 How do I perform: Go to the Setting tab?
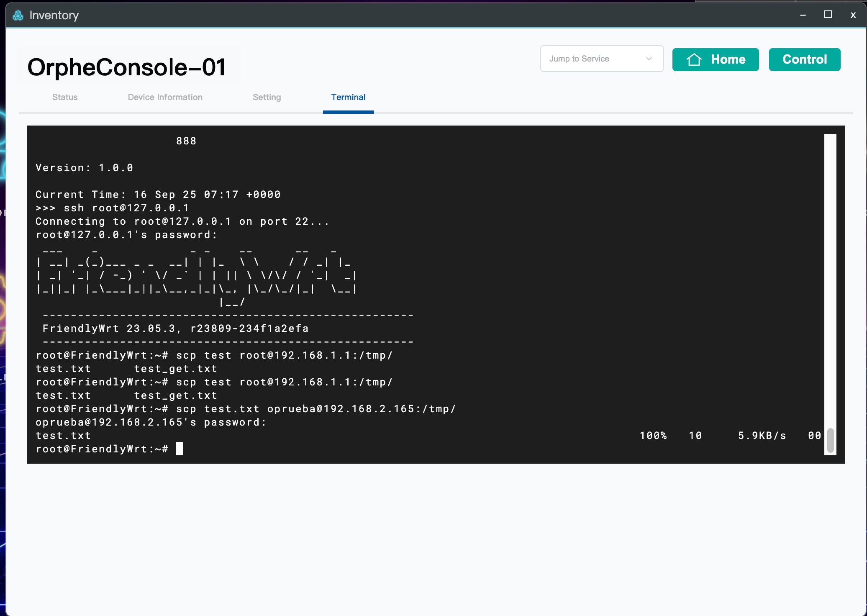point(267,97)
